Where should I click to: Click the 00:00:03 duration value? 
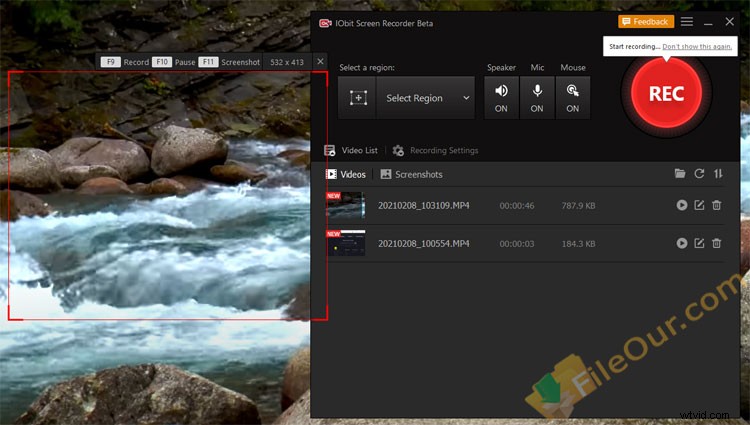coord(517,244)
